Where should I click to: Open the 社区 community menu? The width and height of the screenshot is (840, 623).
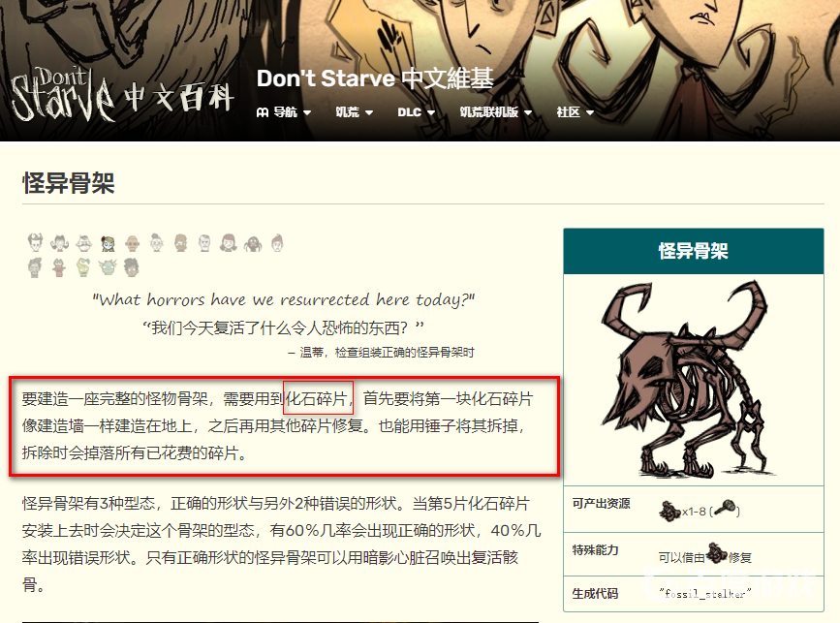575,112
